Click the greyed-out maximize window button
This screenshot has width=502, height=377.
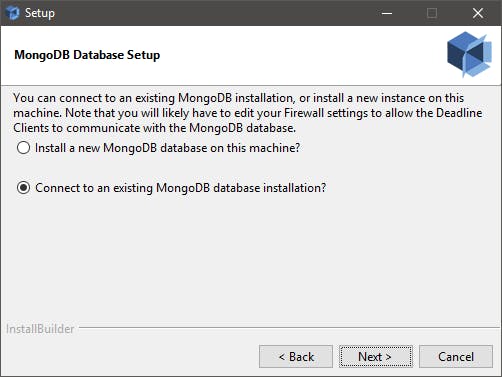point(432,13)
